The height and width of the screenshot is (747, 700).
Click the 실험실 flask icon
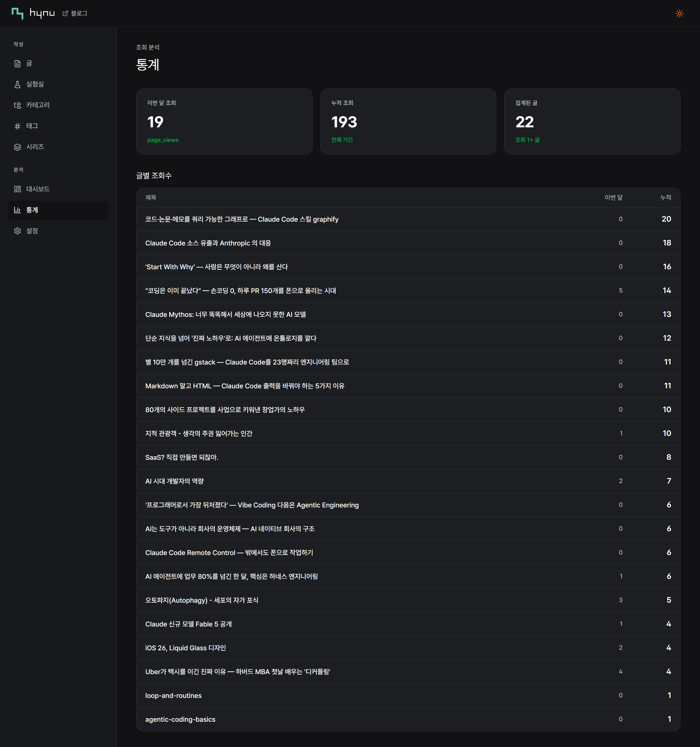coord(17,84)
